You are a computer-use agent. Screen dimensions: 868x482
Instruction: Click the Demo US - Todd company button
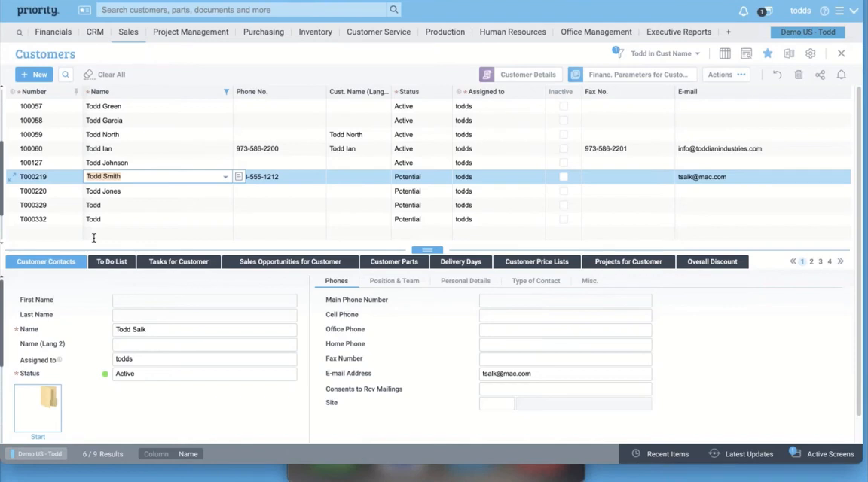(x=808, y=32)
